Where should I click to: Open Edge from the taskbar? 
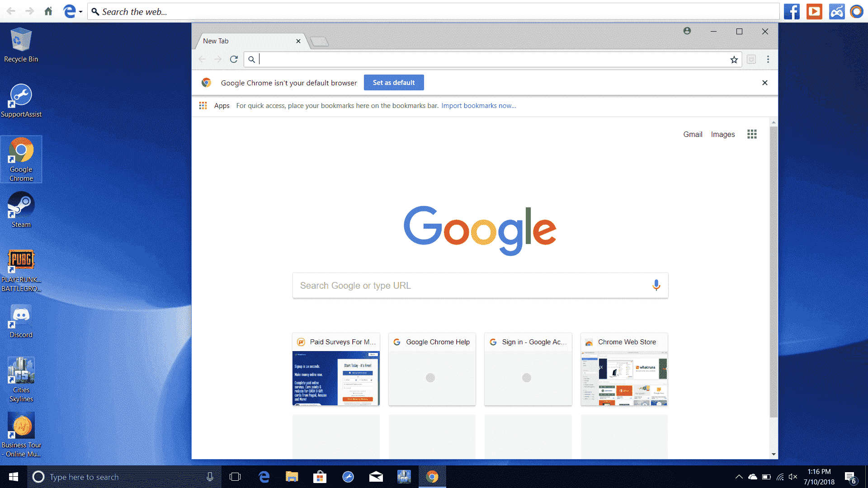[x=264, y=477]
